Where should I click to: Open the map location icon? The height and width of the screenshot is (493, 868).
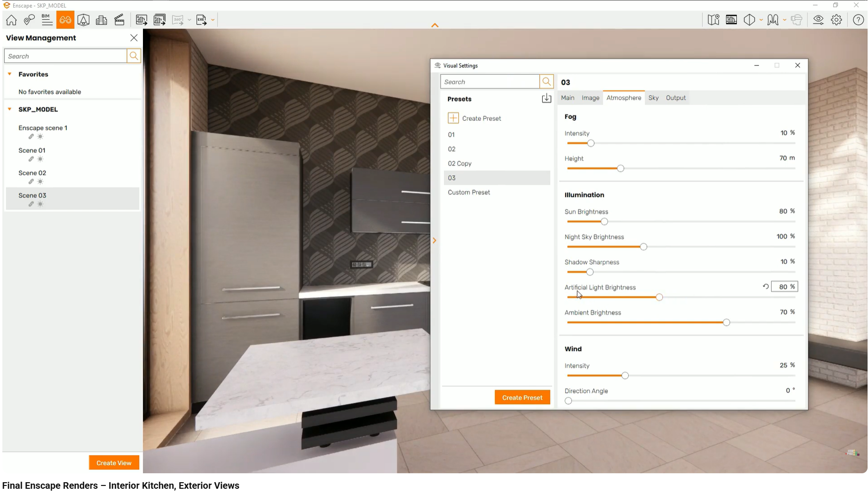(x=713, y=20)
